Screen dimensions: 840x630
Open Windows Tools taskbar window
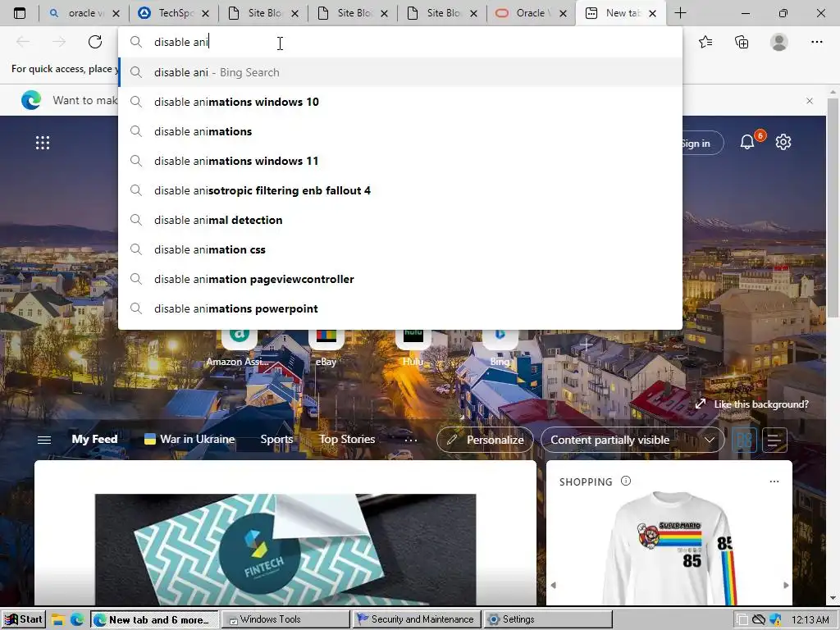coord(285,620)
